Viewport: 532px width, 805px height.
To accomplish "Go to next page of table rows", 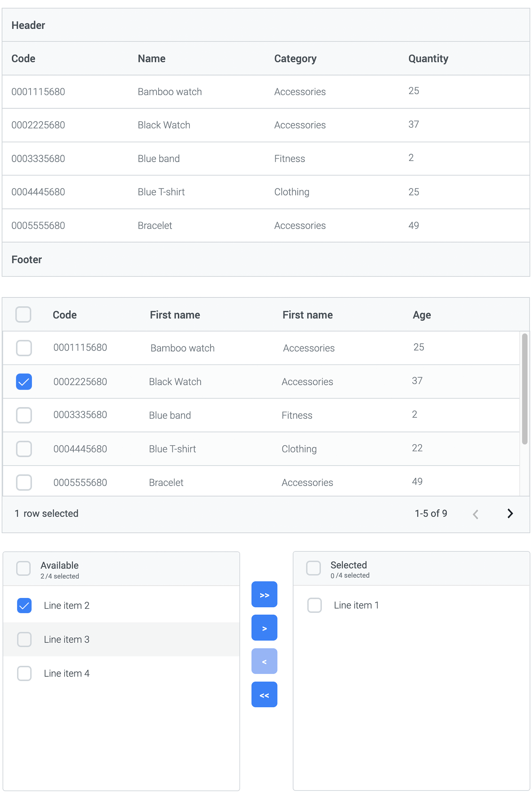I will click(x=510, y=513).
